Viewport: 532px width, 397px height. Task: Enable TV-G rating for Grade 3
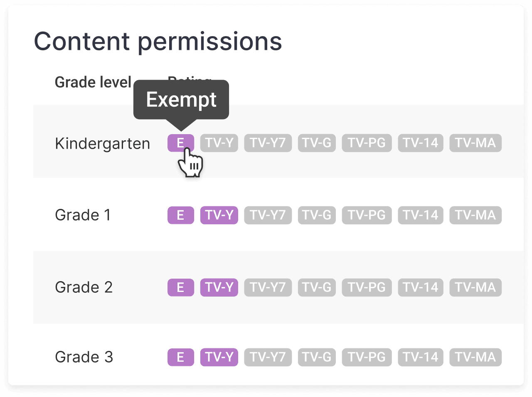click(x=317, y=357)
